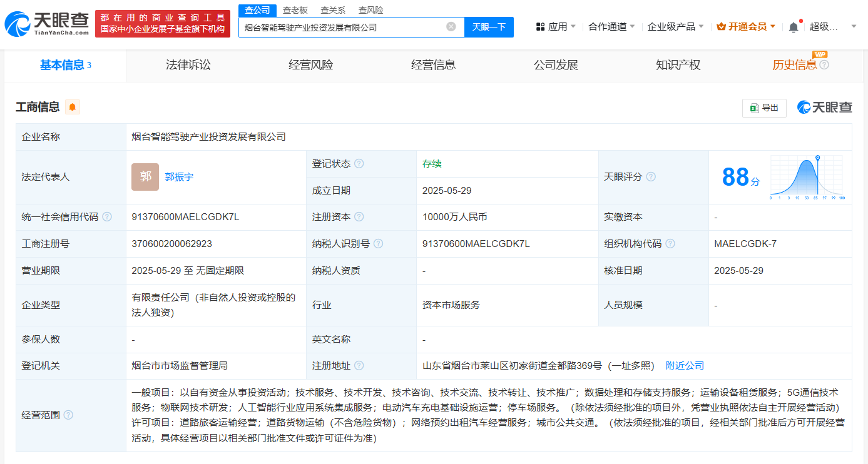
Task: Click the help icon next to 登记状态
Action: 359,164
